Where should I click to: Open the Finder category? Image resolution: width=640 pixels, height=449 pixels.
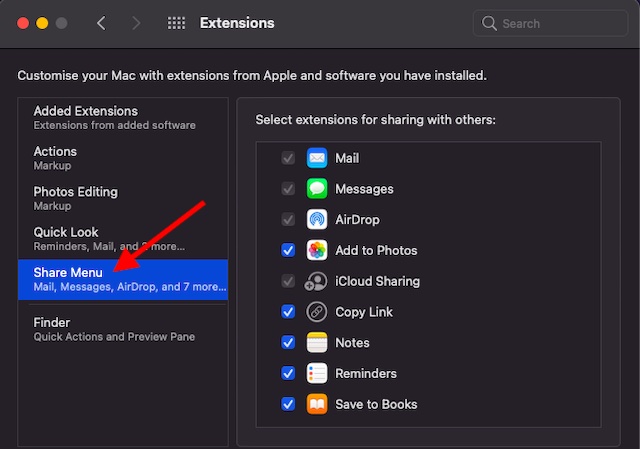click(x=123, y=329)
